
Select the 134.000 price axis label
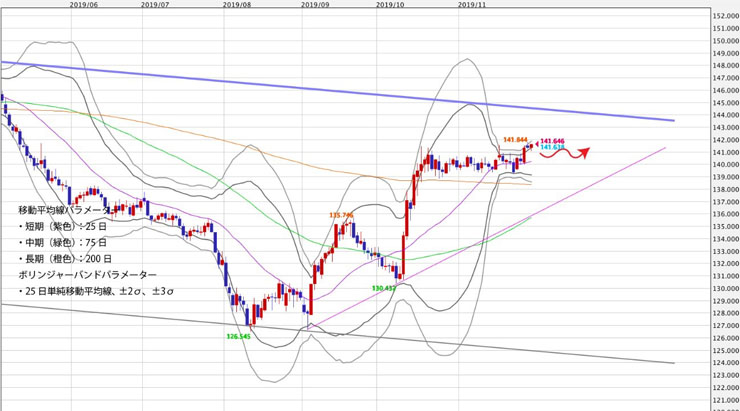(x=726, y=239)
